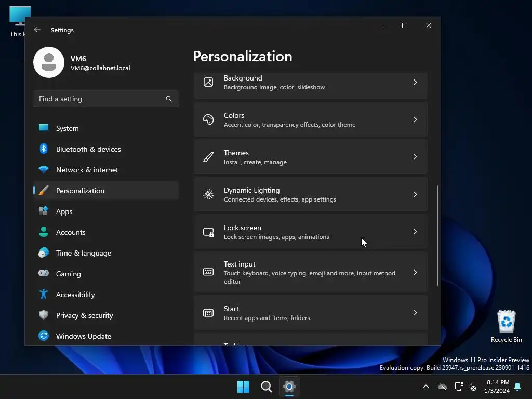Click the Personalization page scrollbar
This screenshot has width=532, height=399.
(x=437, y=235)
